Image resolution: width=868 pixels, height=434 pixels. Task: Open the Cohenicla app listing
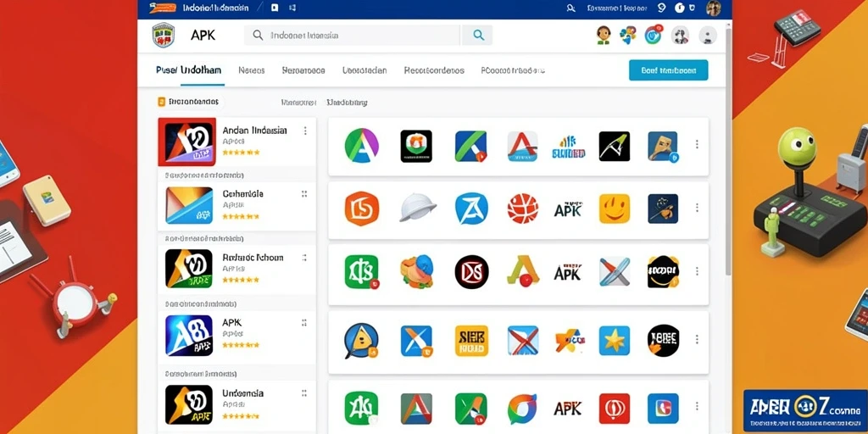pos(237,205)
